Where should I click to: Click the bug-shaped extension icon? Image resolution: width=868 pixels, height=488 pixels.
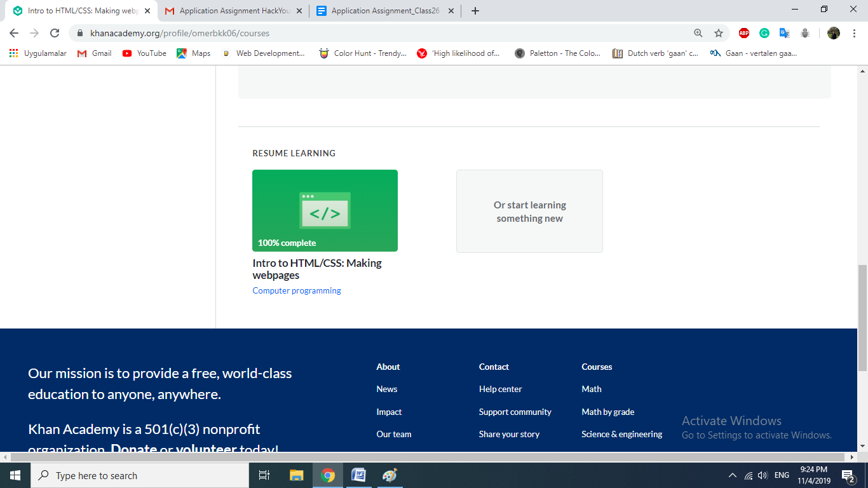(805, 33)
